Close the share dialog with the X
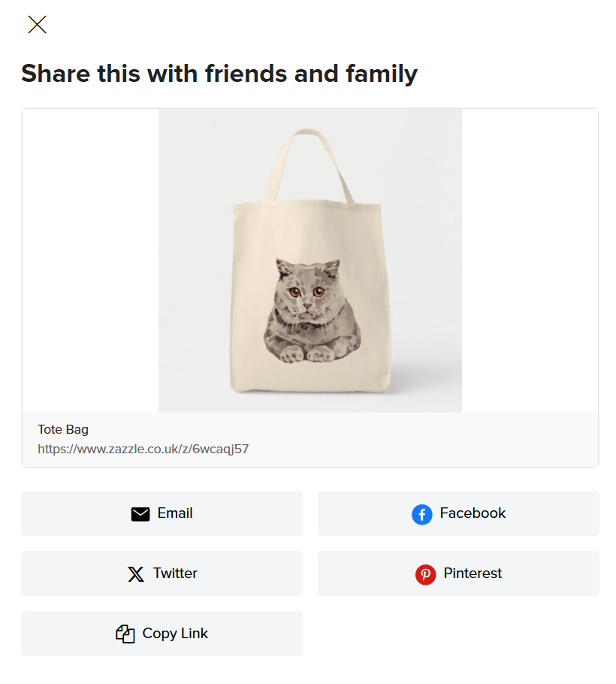The image size is (616, 684). pyautogui.click(x=37, y=24)
